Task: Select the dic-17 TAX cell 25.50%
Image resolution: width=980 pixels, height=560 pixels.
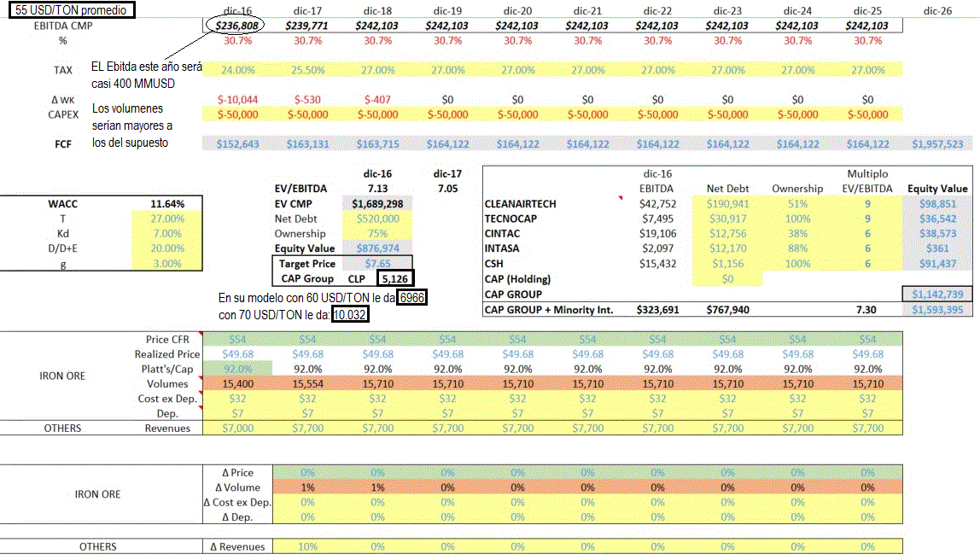Action: point(307,70)
